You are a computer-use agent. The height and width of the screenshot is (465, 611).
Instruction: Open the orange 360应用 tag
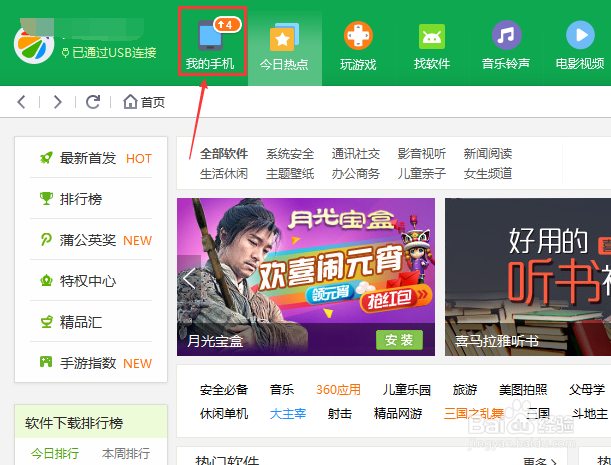click(338, 390)
